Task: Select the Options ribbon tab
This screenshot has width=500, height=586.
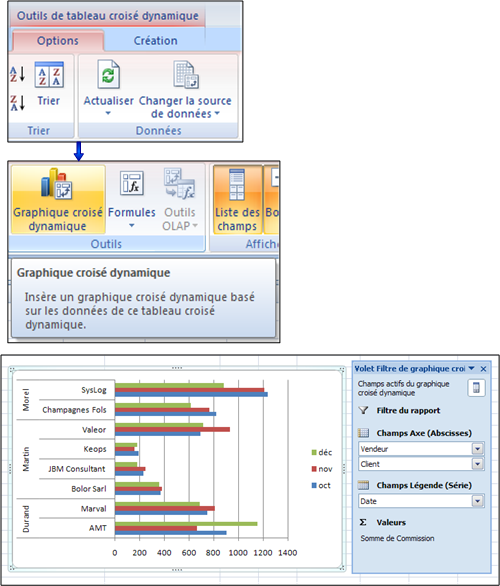Action: [x=58, y=40]
